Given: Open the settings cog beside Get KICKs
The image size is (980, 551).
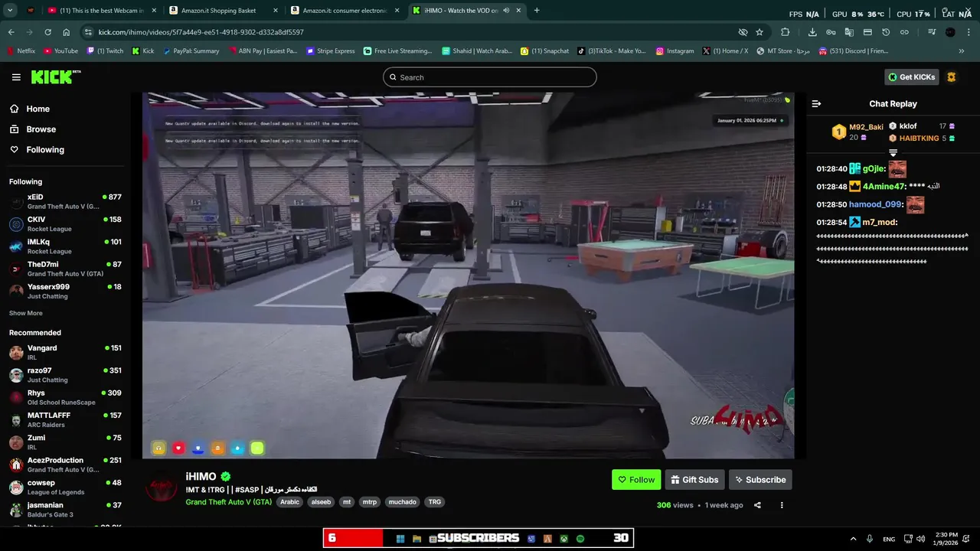Looking at the screenshot, I should pos(952,77).
